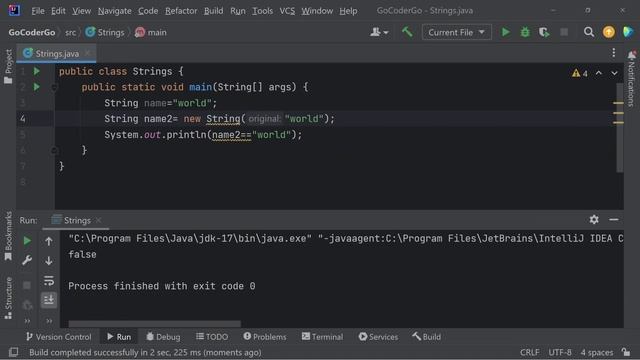This screenshot has width=640, height=360.
Task: Expand second column toolbar chevrons
Action: pos(49,321)
